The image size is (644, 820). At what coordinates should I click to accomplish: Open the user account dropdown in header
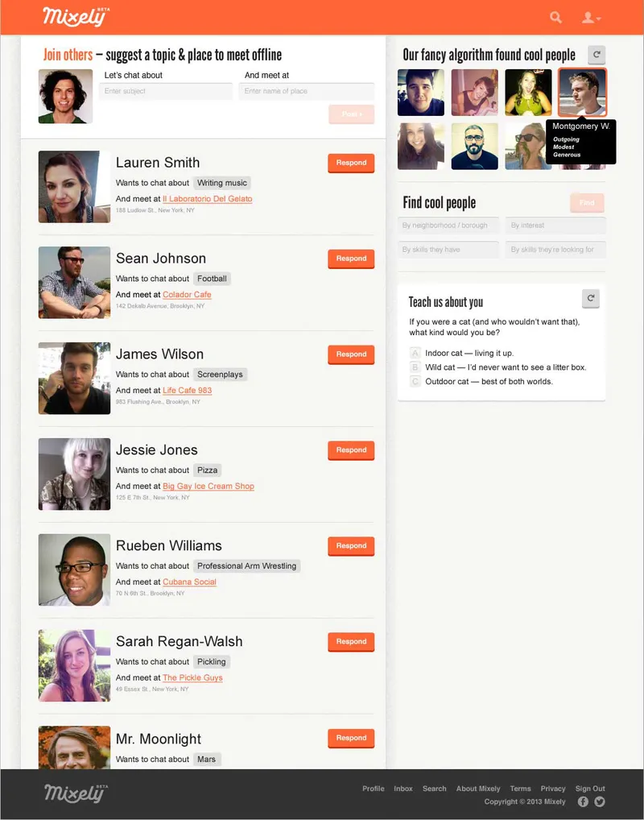pos(591,18)
